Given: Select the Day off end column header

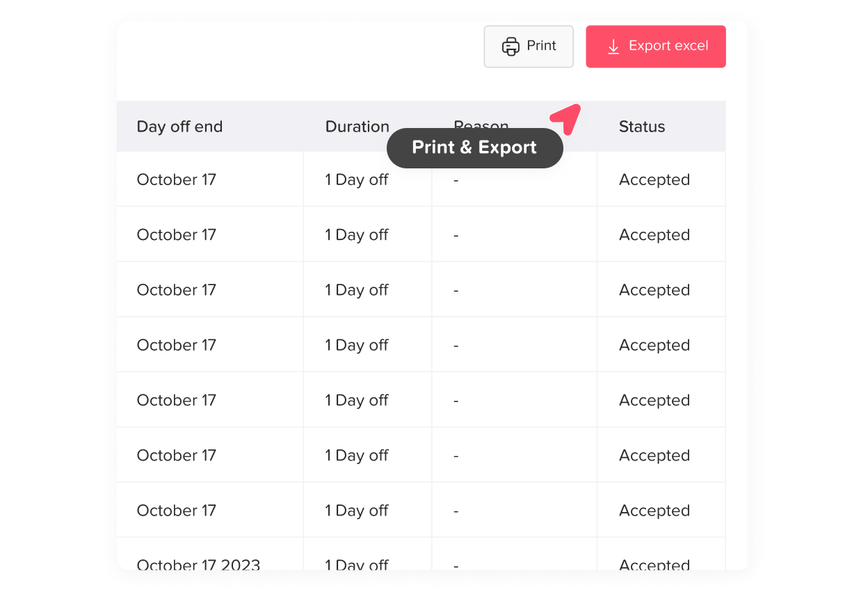Looking at the screenshot, I should [179, 127].
